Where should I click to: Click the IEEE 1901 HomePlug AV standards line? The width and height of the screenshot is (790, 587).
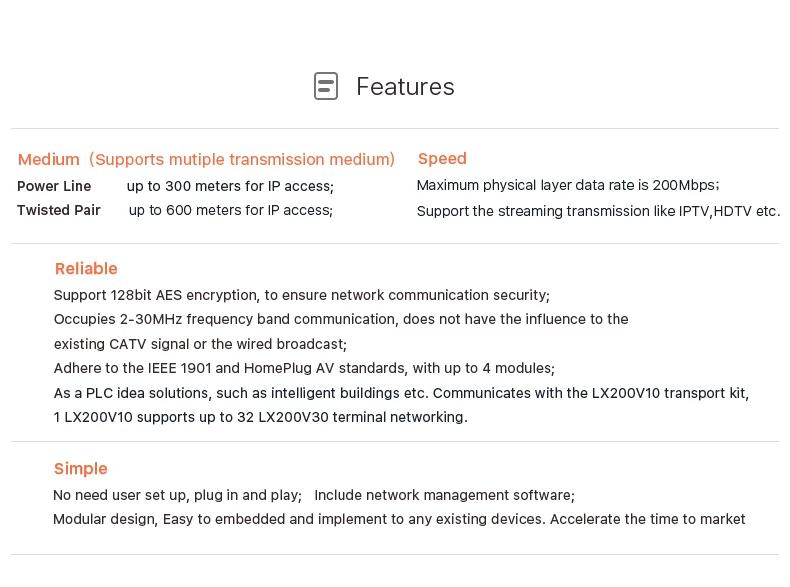(x=304, y=368)
